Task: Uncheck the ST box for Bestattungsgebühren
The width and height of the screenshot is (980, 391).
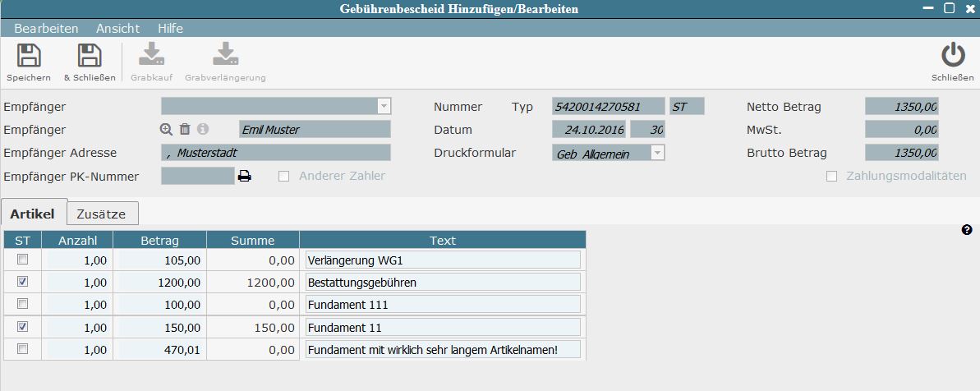Action: pyautogui.click(x=23, y=282)
